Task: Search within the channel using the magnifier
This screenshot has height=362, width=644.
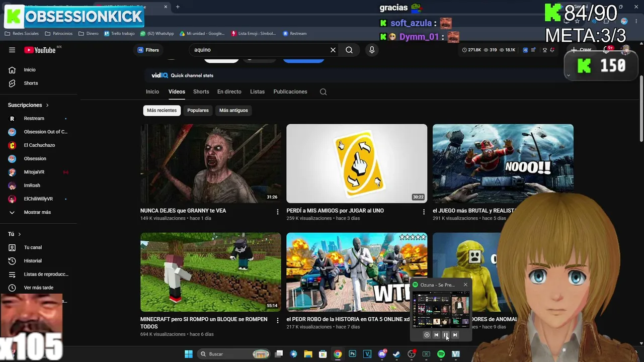Action: tap(324, 92)
